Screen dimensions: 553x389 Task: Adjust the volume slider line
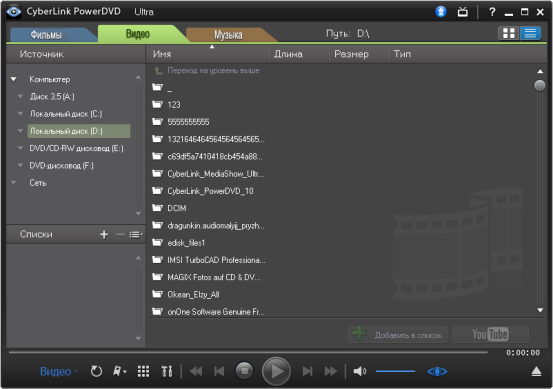[x=395, y=371]
